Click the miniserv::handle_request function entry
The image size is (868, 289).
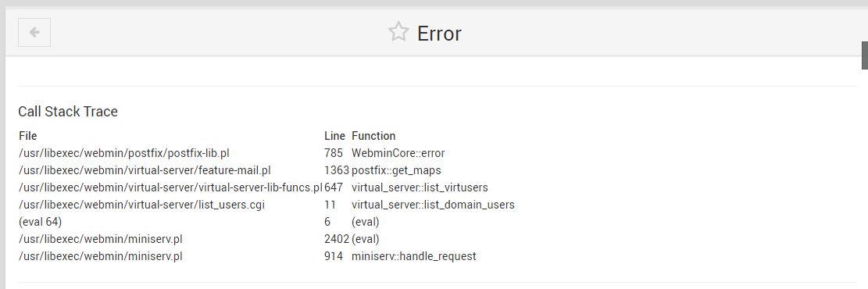413,256
